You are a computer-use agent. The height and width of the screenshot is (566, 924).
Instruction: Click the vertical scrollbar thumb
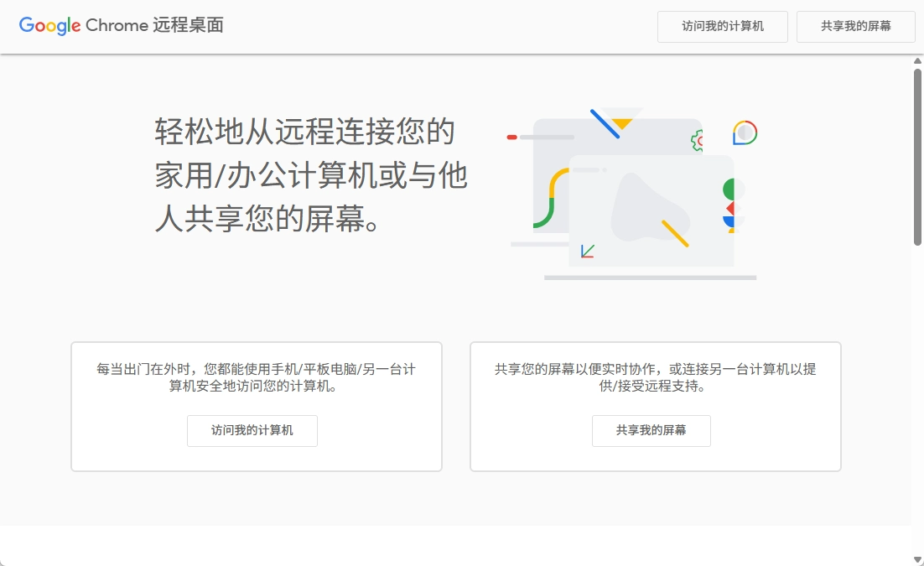point(917,157)
